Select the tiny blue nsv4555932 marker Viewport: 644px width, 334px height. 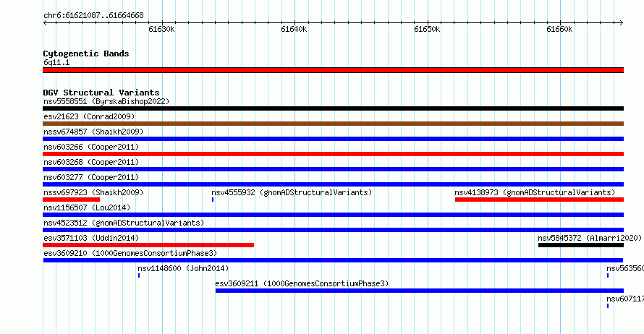coord(213,200)
